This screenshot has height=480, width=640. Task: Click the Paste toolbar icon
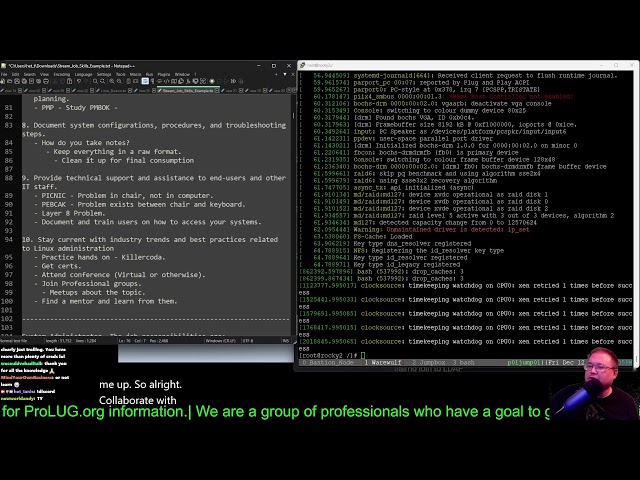click(x=69, y=81)
